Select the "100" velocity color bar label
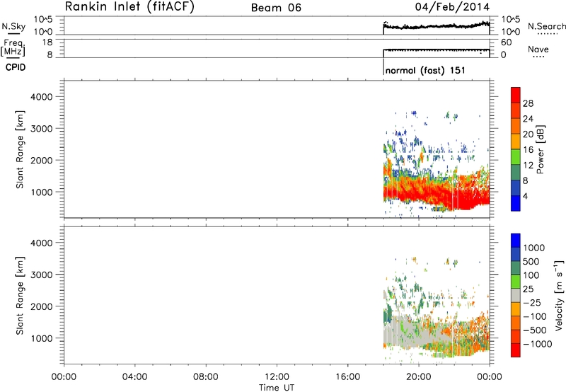The width and height of the screenshot is (566, 392). point(531,275)
